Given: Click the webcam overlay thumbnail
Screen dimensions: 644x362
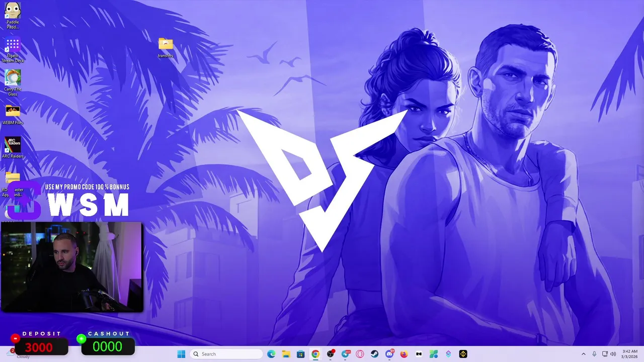Looking at the screenshot, I should [x=72, y=267].
